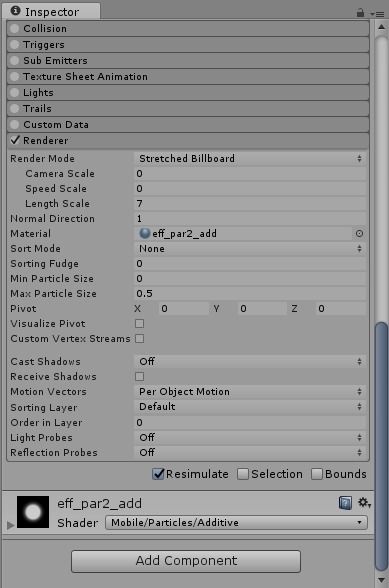389x588 pixels.
Task: Open Render Mode dropdown
Action: (x=250, y=159)
